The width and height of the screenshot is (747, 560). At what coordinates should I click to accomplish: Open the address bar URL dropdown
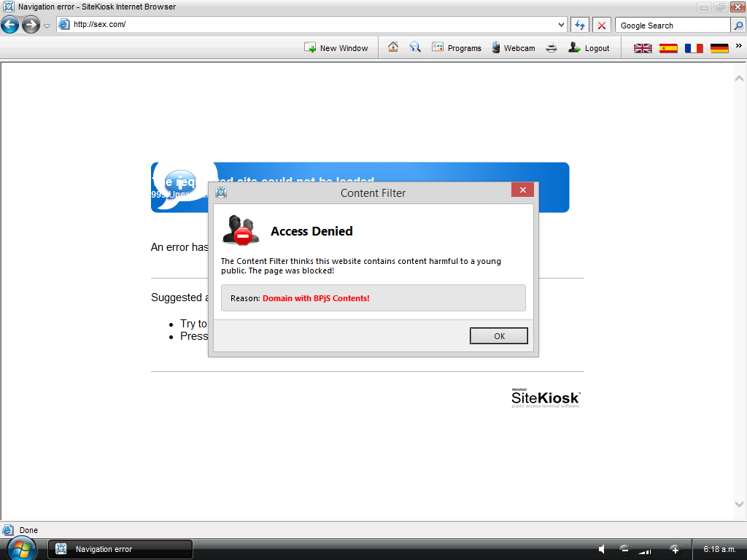(561, 25)
